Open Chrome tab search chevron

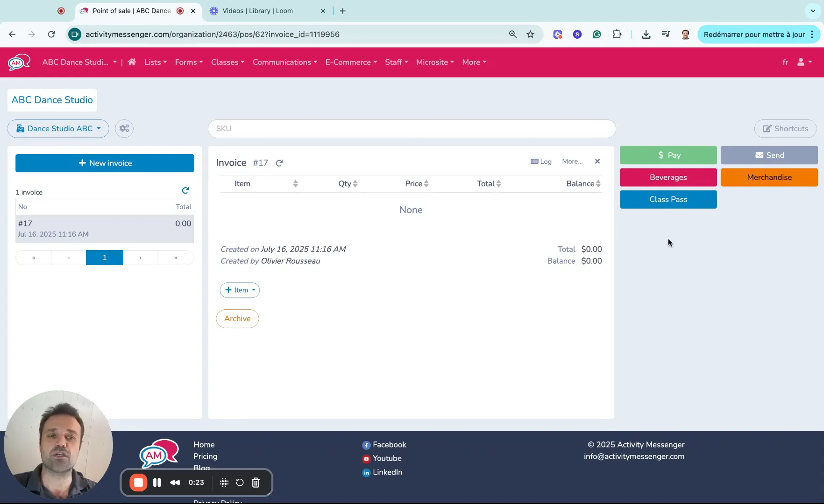pos(813,11)
